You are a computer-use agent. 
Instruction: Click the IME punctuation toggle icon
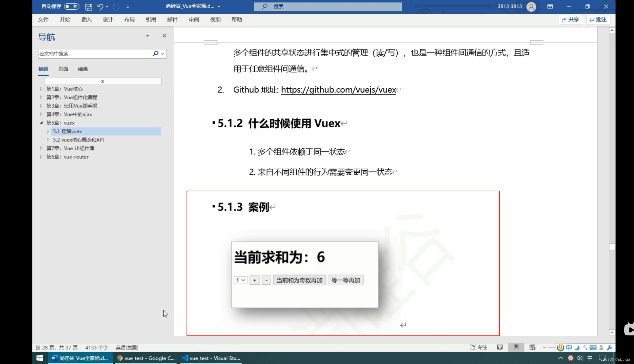[x=585, y=348]
